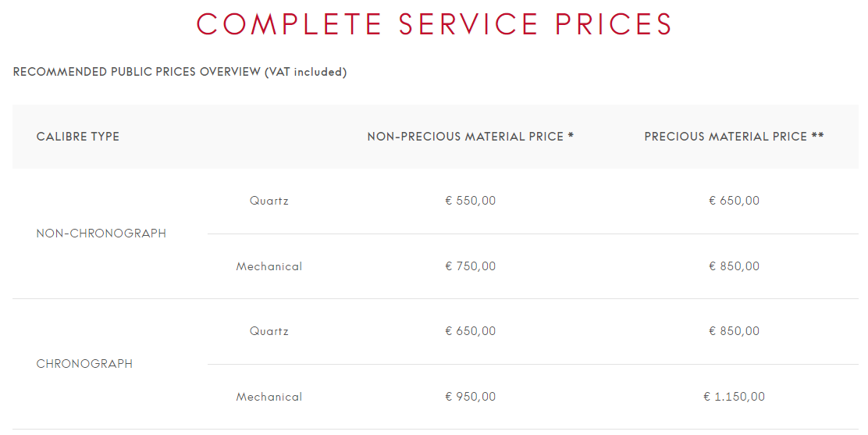Select non-chronograph mechanical precious € 850,00
Screen dimensions: 868x435
click(734, 266)
